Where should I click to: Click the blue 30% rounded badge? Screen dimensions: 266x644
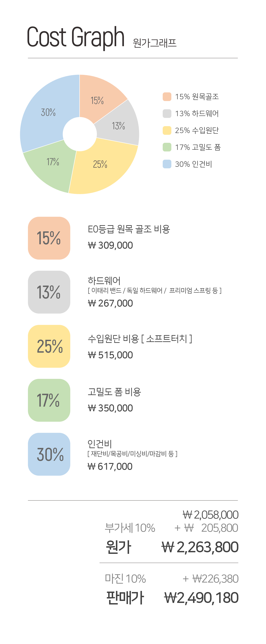(49, 454)
